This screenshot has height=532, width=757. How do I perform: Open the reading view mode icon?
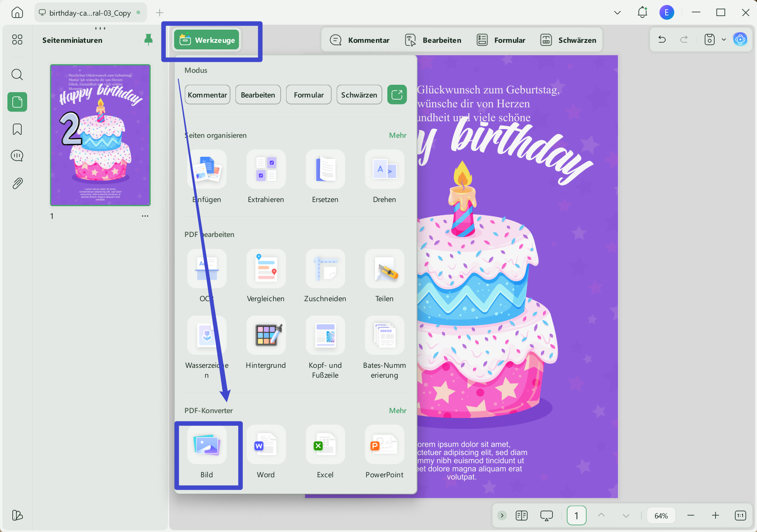tap(522, 516)
